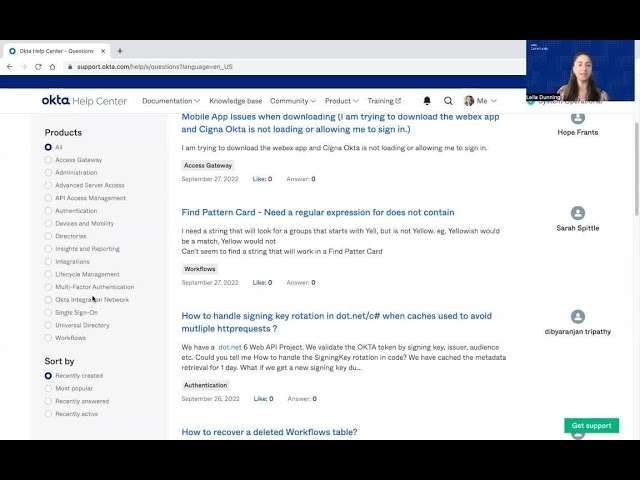Click the dot.net link in question text
Screen dimensions: 640x480
pyautogui.click(x=230, y=347)
